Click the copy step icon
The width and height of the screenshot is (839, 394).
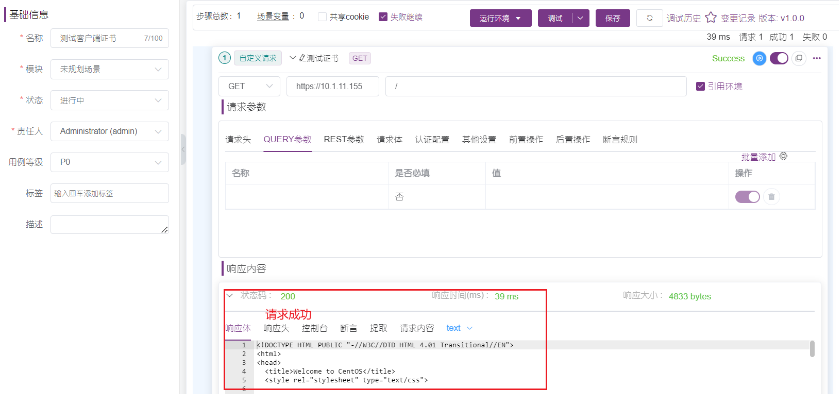point(799,58)
